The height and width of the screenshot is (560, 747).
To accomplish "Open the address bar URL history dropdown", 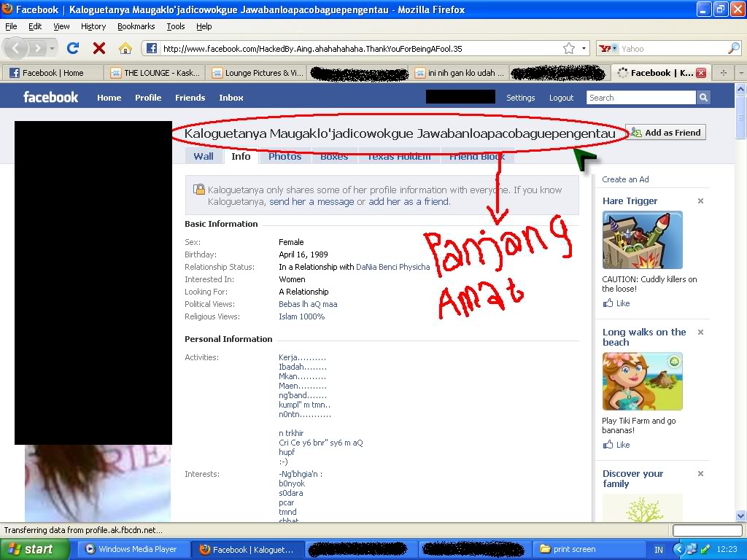I will 584,48.
